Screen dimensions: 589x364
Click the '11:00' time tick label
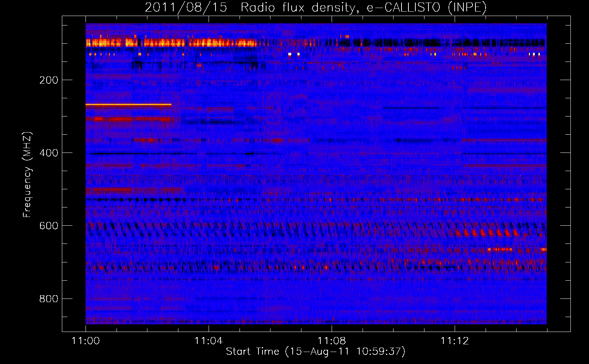point(86,341)
